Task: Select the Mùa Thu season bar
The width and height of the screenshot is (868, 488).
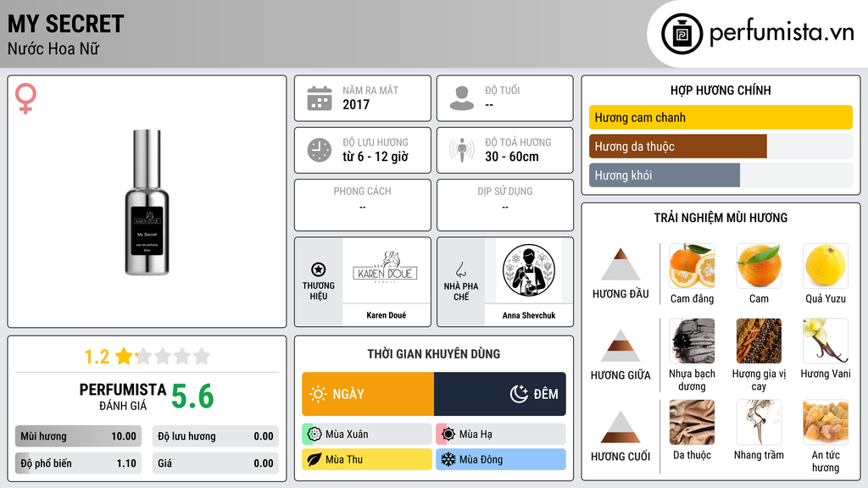Action: point(367,459)
